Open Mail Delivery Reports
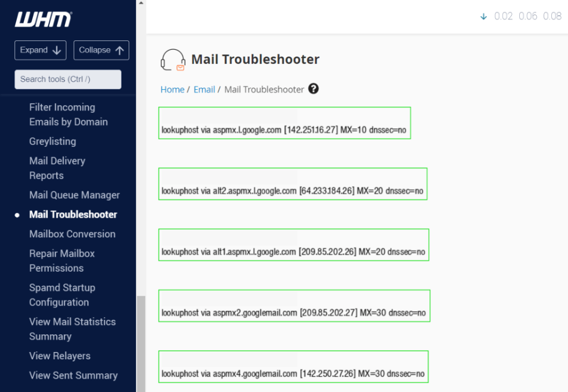 [x=57, y=168]
